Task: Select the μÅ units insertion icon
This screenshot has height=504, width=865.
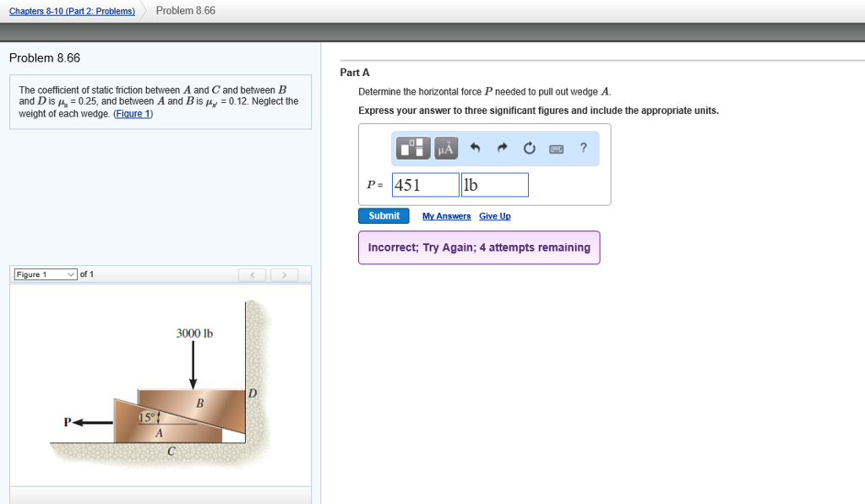Action: pos(446,149)
